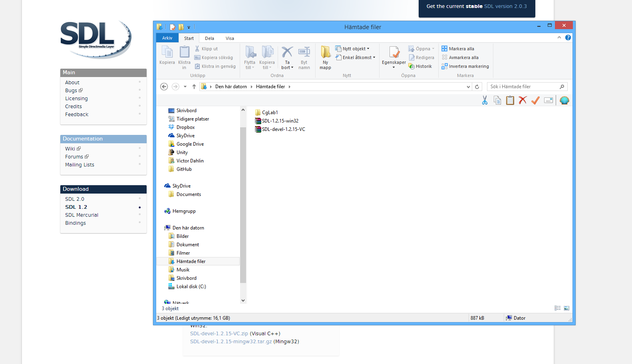
Task: Click the scissors cut toolbar icon
Action: tap(485, 100)
